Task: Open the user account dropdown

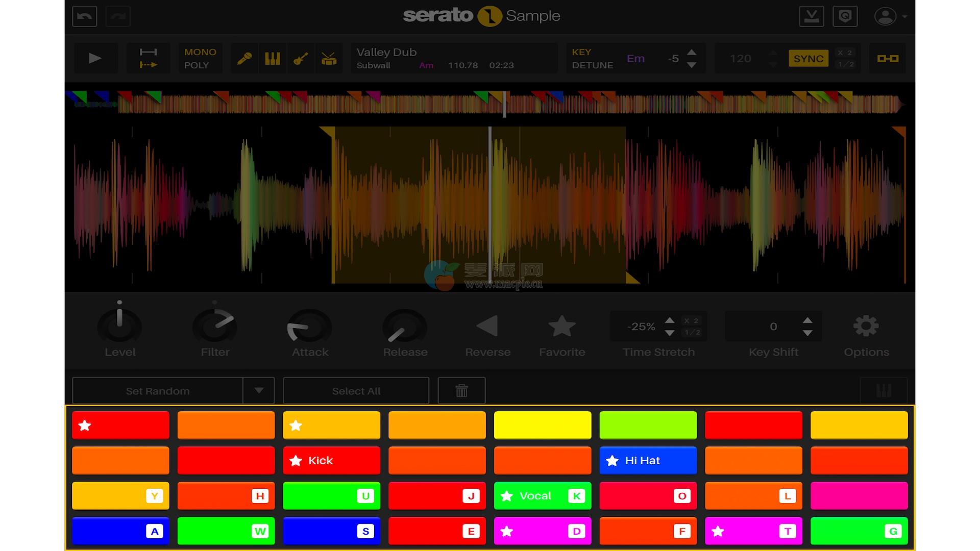Action: [891, 16]
